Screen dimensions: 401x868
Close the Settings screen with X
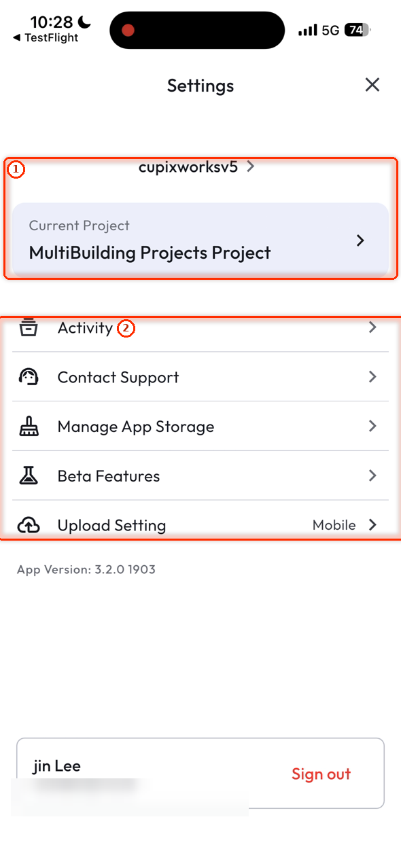372,85
